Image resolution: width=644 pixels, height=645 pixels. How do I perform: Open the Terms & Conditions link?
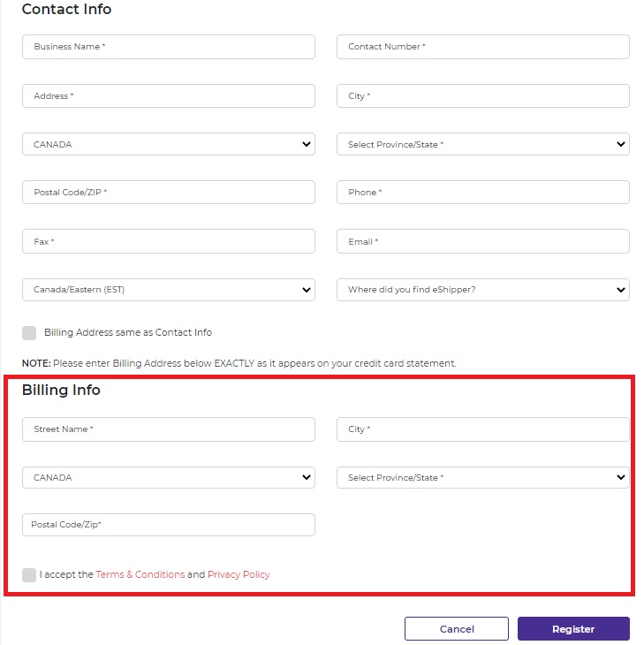click(140, 574)
